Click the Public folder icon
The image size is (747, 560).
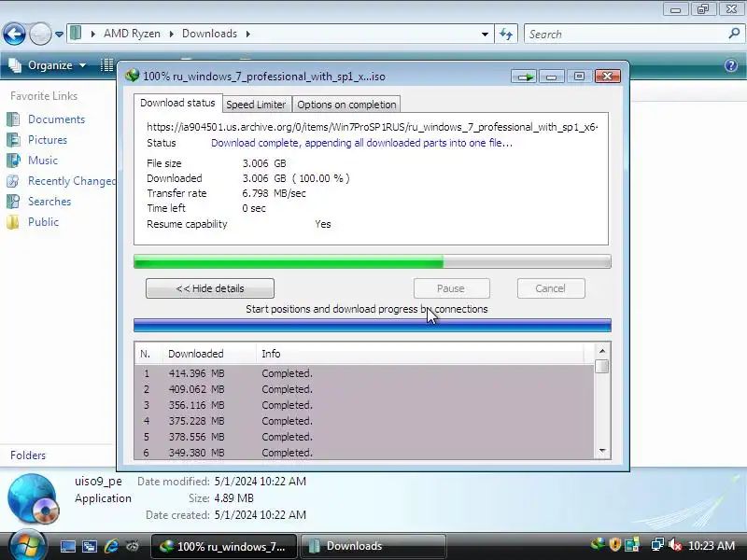13,222
